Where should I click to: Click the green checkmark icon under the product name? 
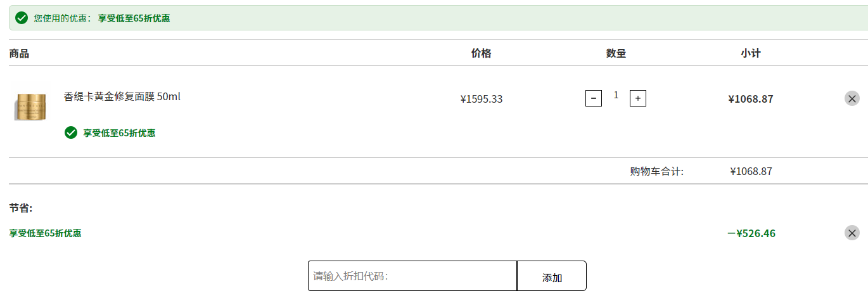pos(71,133)
